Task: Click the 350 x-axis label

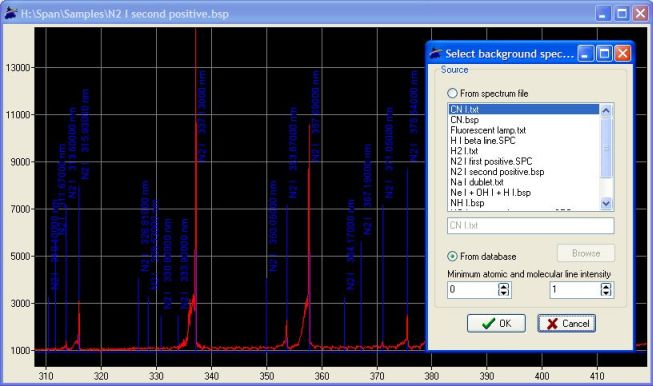Action: [267, 376]
